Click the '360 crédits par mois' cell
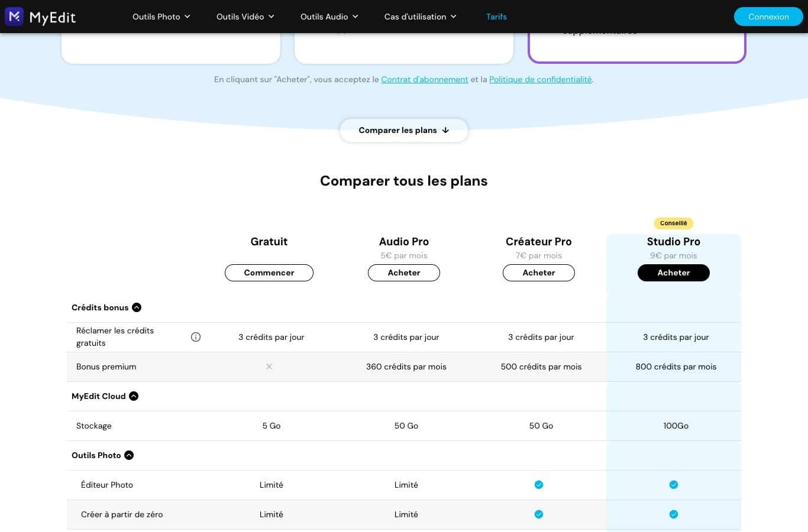 [406, 366]
